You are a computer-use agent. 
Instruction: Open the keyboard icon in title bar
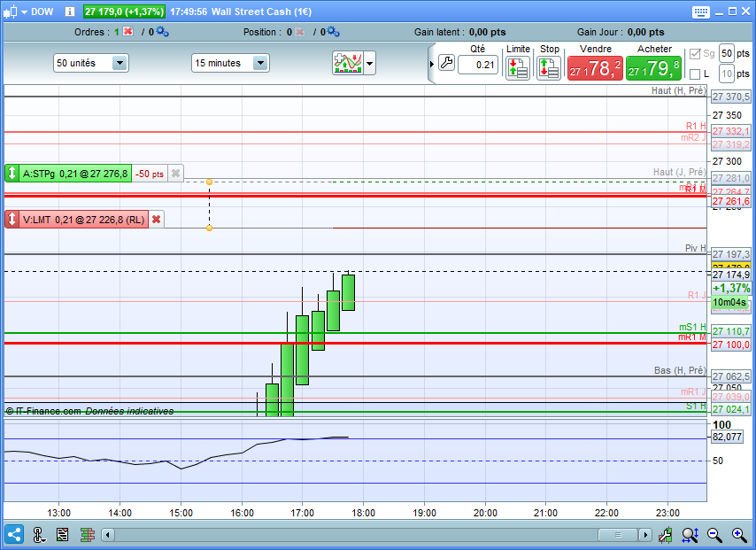[700, 12]
